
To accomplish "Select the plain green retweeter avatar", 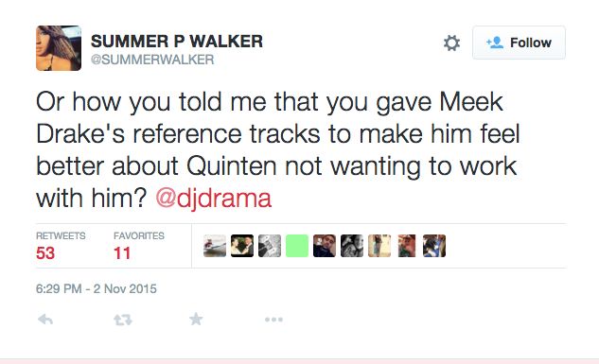I will [297, 246].
